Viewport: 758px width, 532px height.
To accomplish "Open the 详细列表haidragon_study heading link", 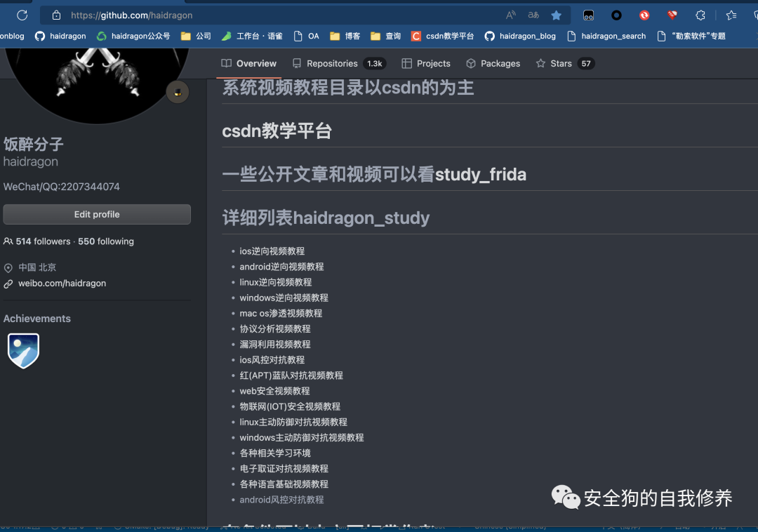I will tap(326, 218).
